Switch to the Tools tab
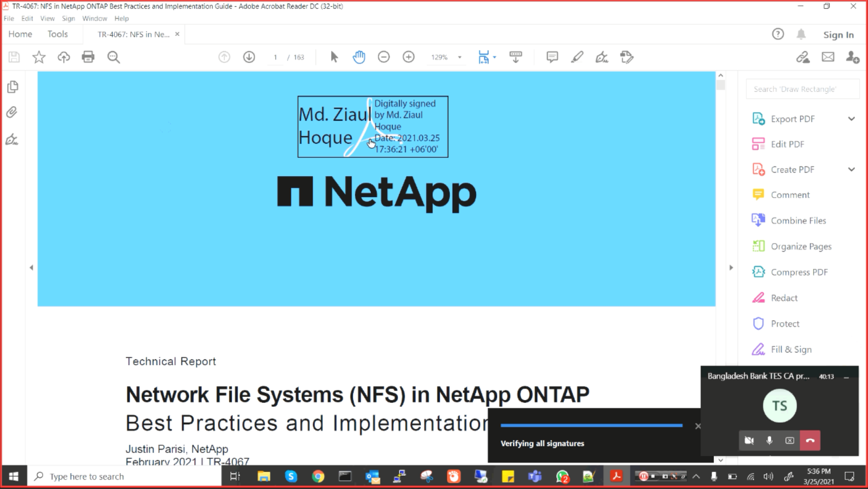868x489 pixels. tap(58, 34)
